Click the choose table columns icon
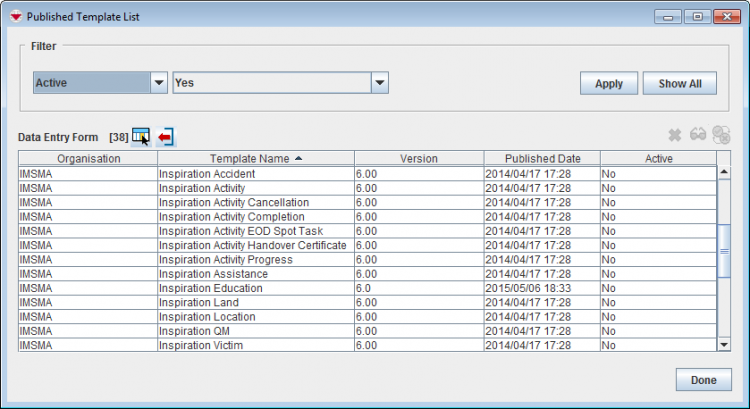The height and width of the screenshot is (409, 750). (x=140, y=135)
